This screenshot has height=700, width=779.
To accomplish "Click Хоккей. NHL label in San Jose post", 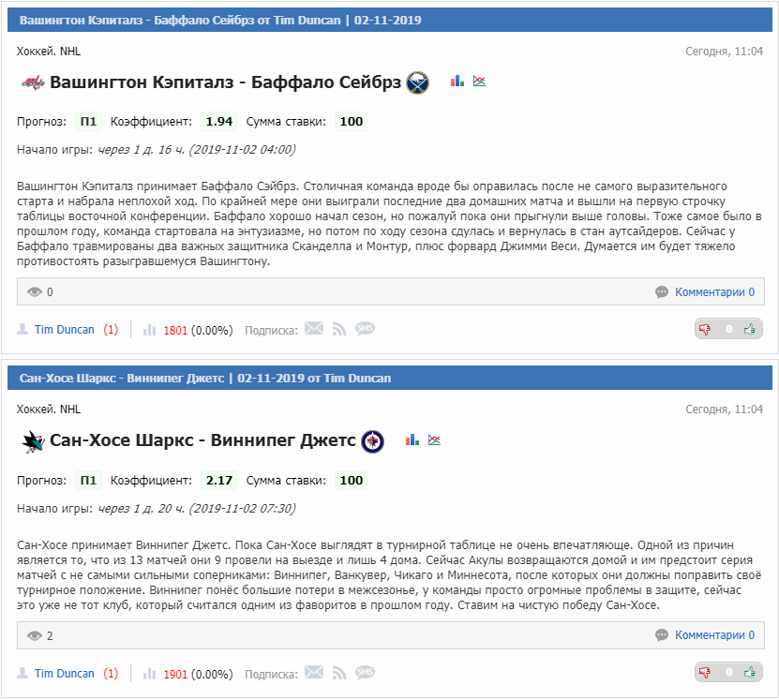I will tap(49, 410).
